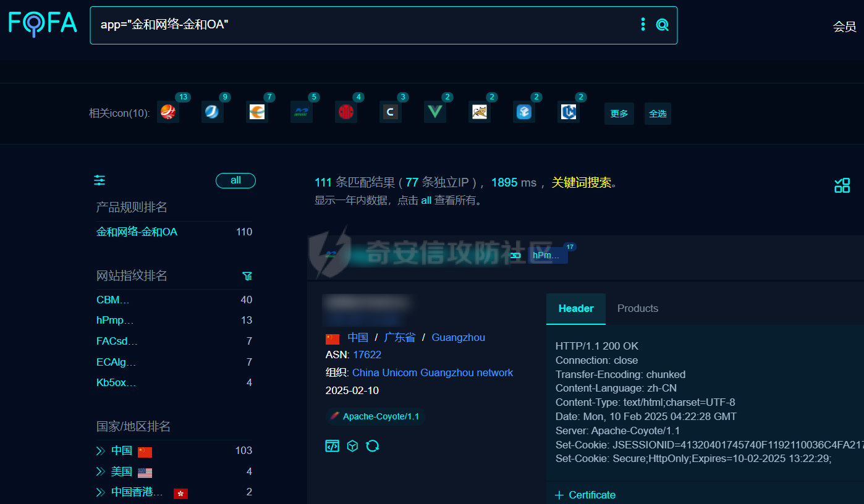Filter by 中国 country name
This screenshot has height=504, width=864.
(122, 451)
